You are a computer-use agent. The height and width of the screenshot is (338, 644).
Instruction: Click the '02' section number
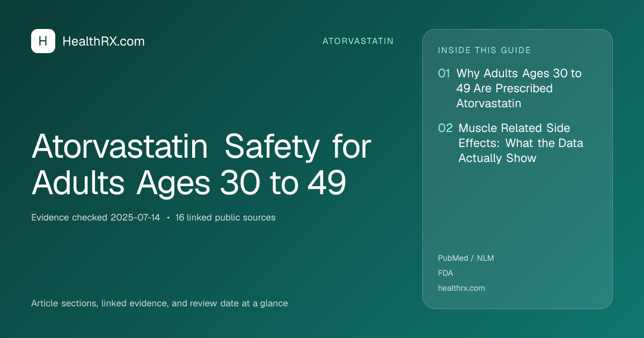click(x=445, y=128)
